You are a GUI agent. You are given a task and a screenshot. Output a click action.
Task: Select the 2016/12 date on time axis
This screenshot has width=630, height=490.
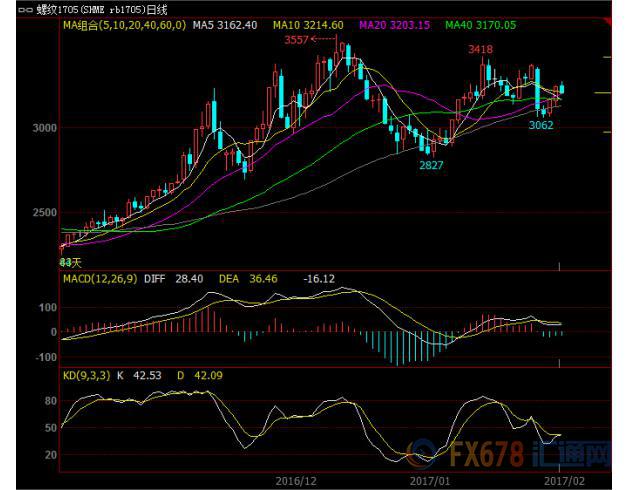click(x=295, y=481)
